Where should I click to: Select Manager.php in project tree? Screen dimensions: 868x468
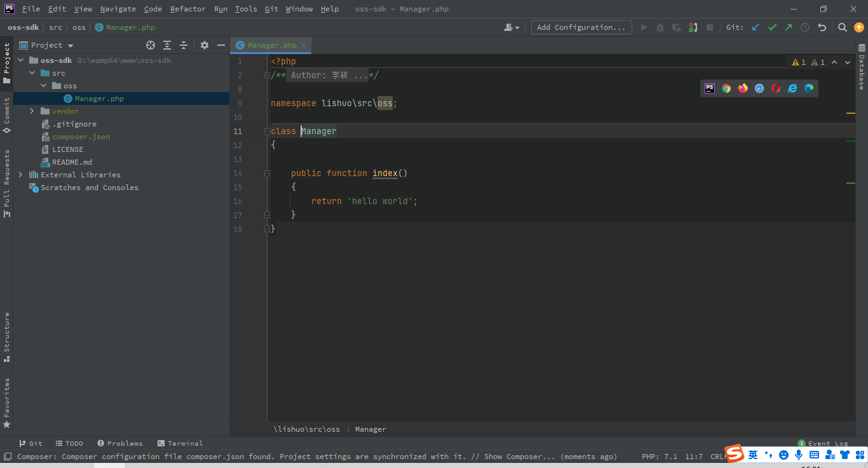coord(121,99)
